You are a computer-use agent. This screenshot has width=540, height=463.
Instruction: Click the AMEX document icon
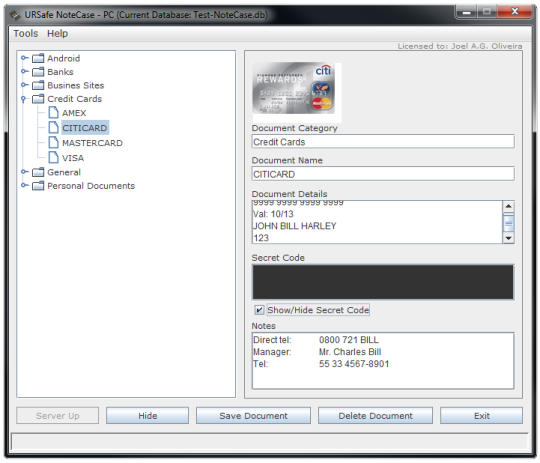click(x=53, y=112)
